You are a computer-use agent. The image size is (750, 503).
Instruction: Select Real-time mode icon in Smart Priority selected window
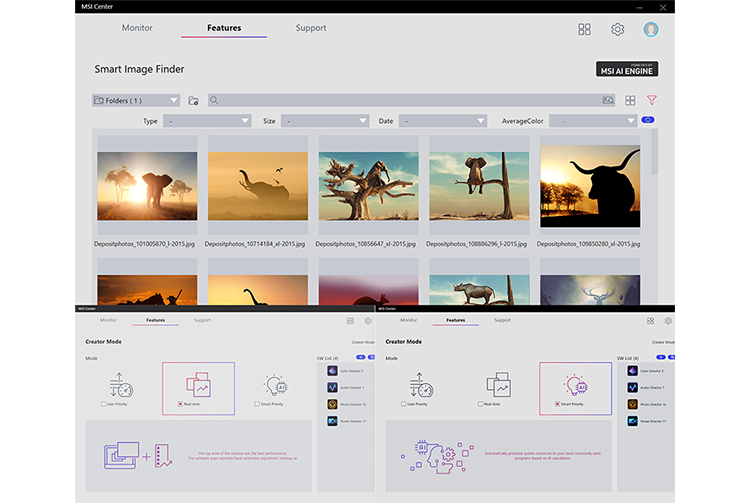[498, 384]
